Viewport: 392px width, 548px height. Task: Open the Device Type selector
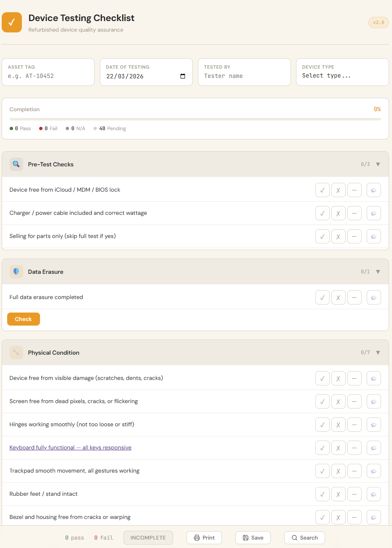click(342, 76)
